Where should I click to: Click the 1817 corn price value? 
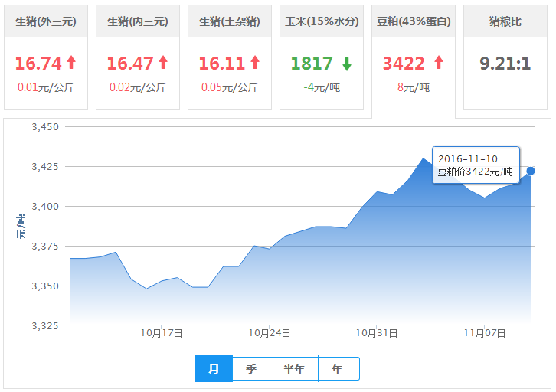[x=312, y=64]
